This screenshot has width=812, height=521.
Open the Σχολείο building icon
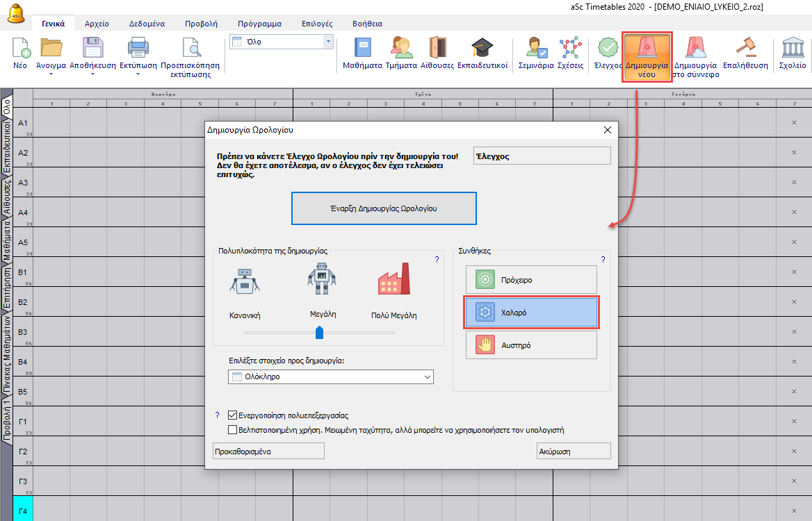click(x=792, y=49)
